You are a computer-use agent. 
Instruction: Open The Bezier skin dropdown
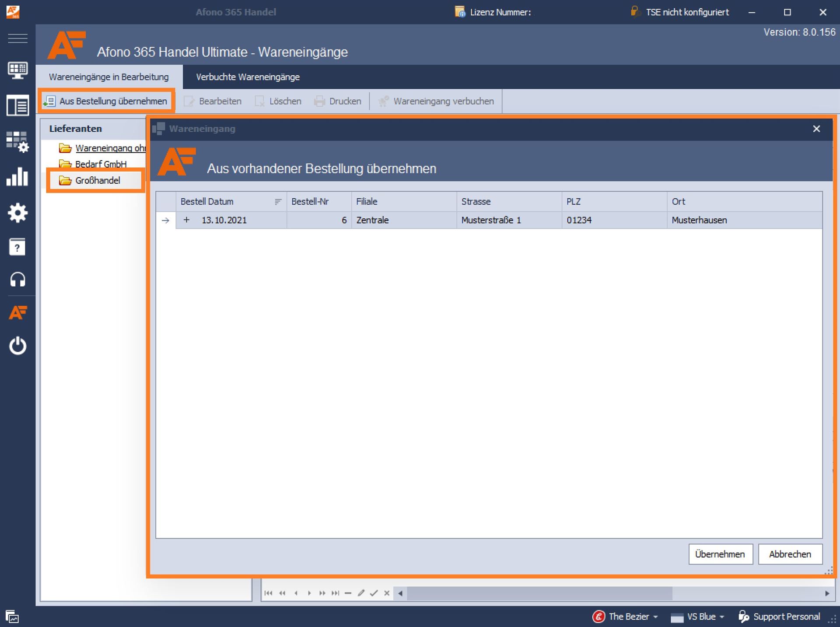tap(626, 616)
